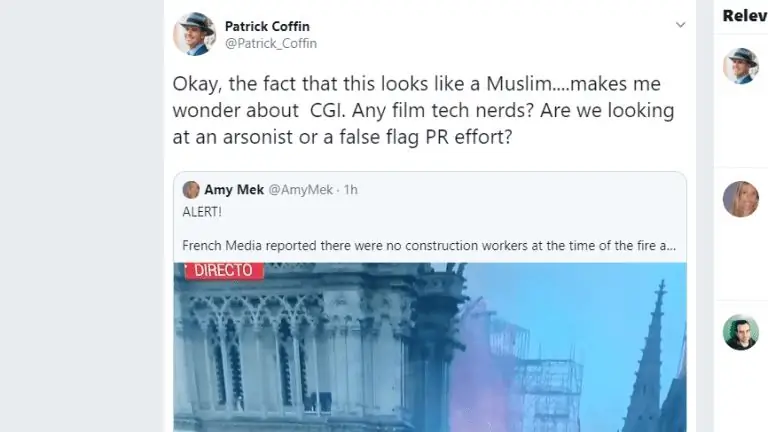Click Amy Mek's small avatar in the quoted tweet
The image size is (768, 432).
(x=191, y=190)
